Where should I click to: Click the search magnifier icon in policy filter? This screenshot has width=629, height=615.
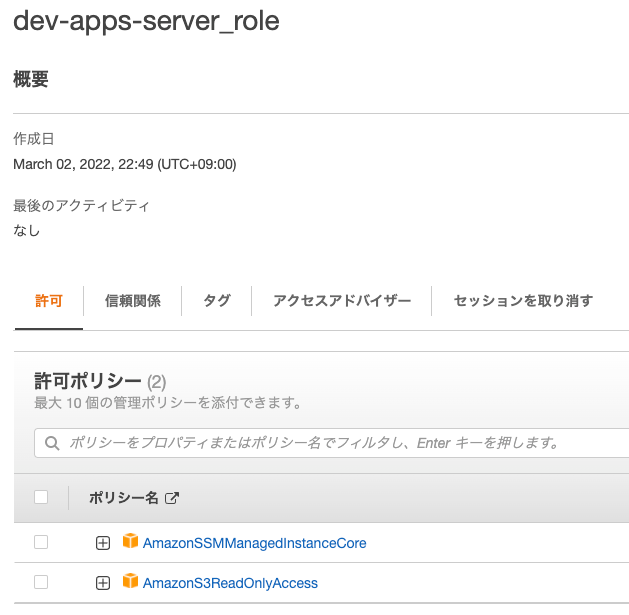(52, 442)
